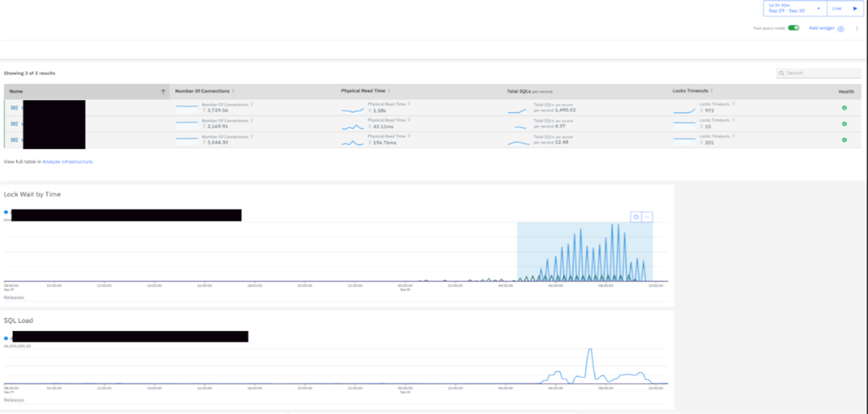The height and width of the screenshot is (414, 868).
Task: Open the dashboard three-dot options menu
Action: click(x=858, y=28)
